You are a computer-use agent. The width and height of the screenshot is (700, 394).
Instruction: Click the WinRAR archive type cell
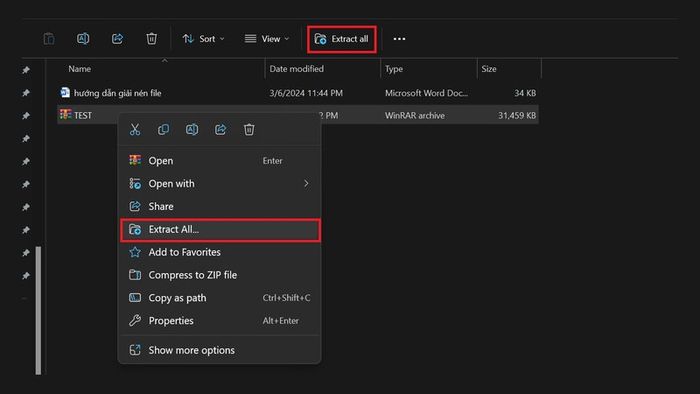[415, 116]
